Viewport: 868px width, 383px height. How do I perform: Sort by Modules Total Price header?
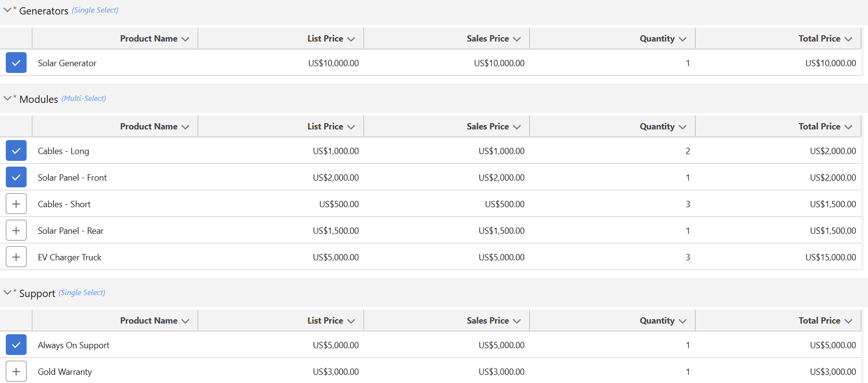click(819, 127)
